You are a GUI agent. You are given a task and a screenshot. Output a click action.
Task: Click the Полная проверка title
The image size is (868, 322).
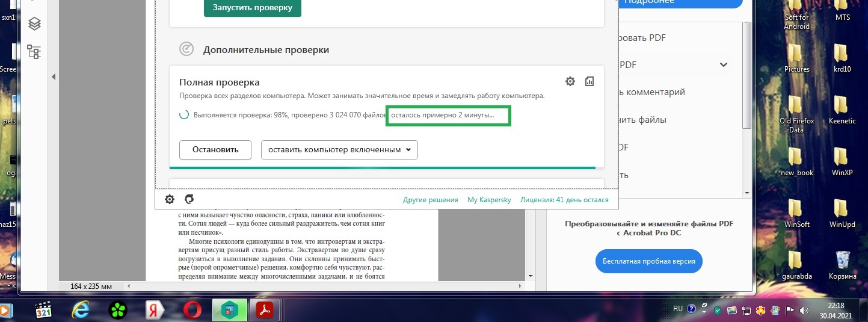pyautogui.click(x=220, y=82)
